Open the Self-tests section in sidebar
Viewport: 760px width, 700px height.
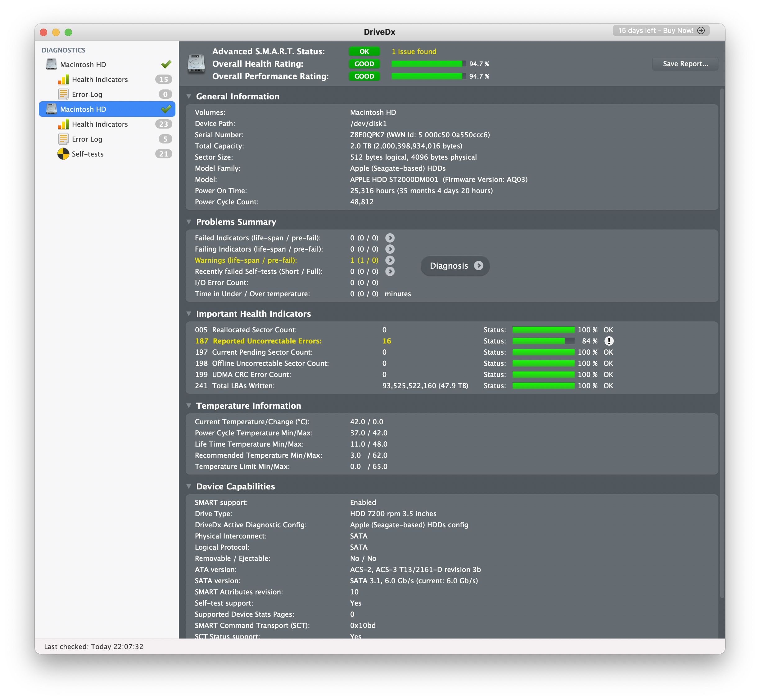[x=88, y=154]
